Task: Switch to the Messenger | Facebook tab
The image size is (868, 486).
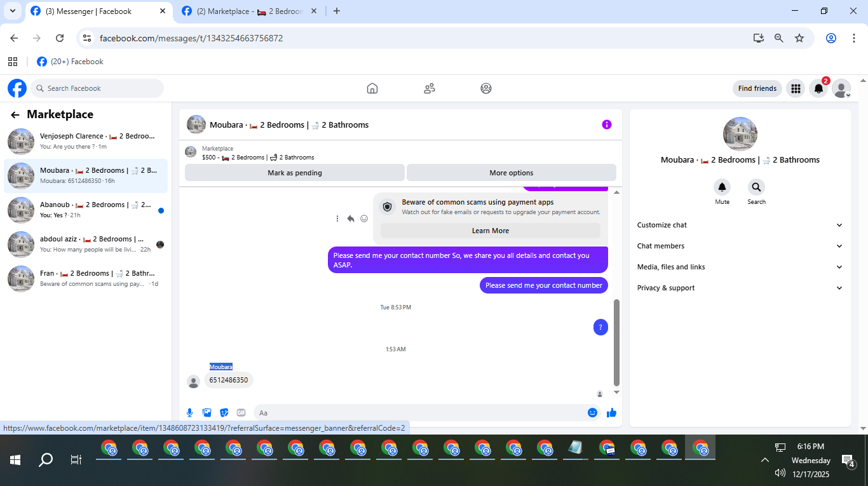Action: point(98,11)
